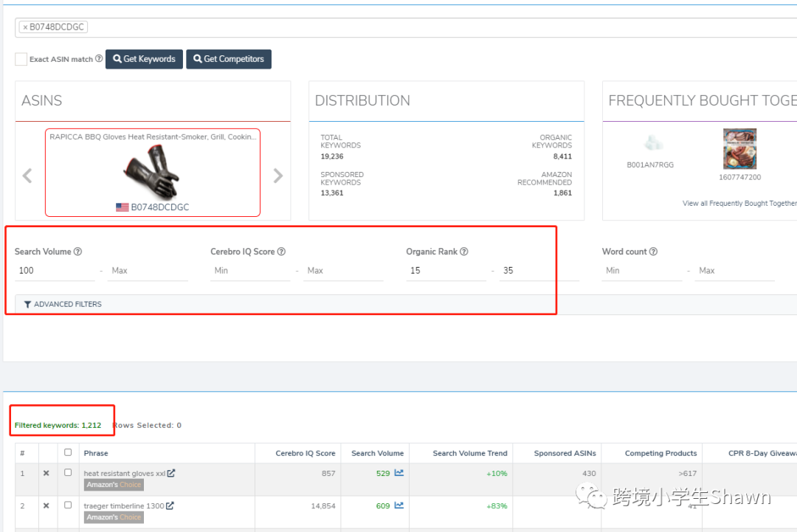Focus the Search Volume minimum field
Viewport: 797px width, 532px height.
click(55, 271)
